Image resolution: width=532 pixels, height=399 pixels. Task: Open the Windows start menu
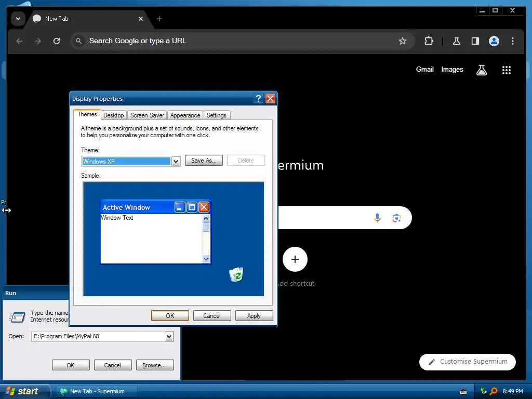click(24, 391)
